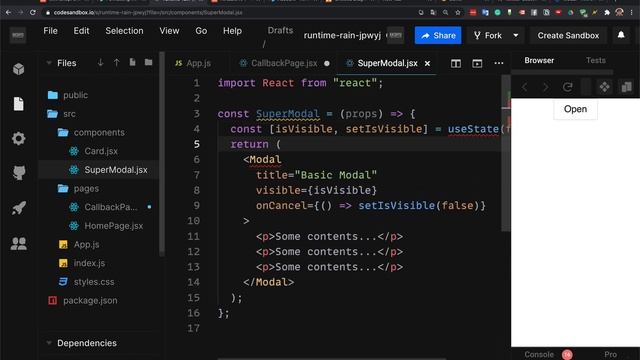The width and height of the screenshot is (640, 360).
Task: Open the Go menu
Action: (x=201, y=31)
